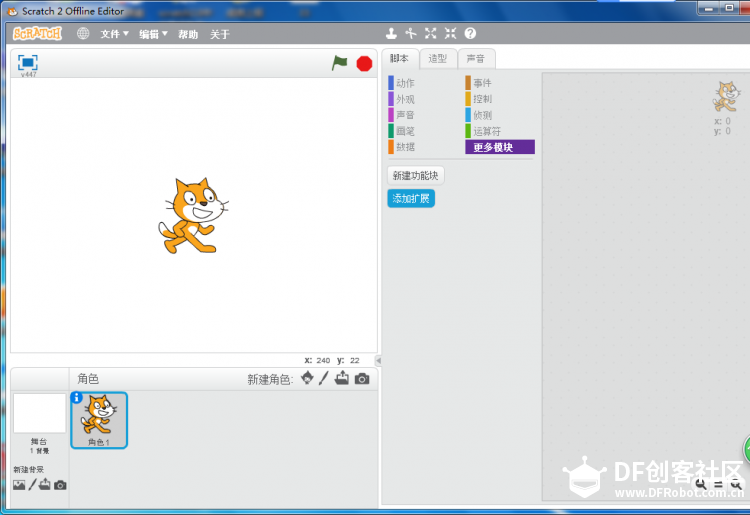Choose new backdrop from library

click(19, 485)
